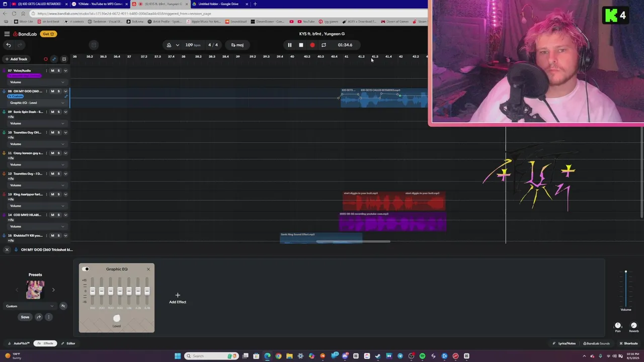The width and height of the screenshot is (644, 362).
Task: Solo track 14 COD MW2 HILARI
Action: [x=58, y=215]
